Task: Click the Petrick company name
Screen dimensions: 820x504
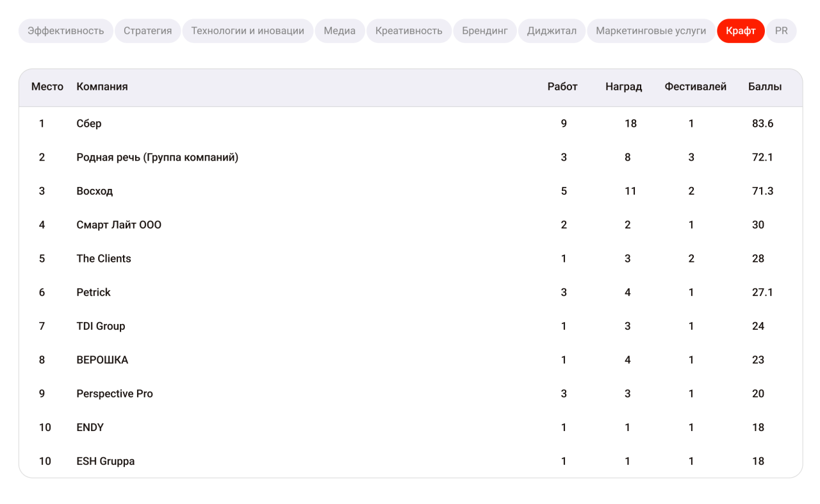Action: tap(94, 293)
